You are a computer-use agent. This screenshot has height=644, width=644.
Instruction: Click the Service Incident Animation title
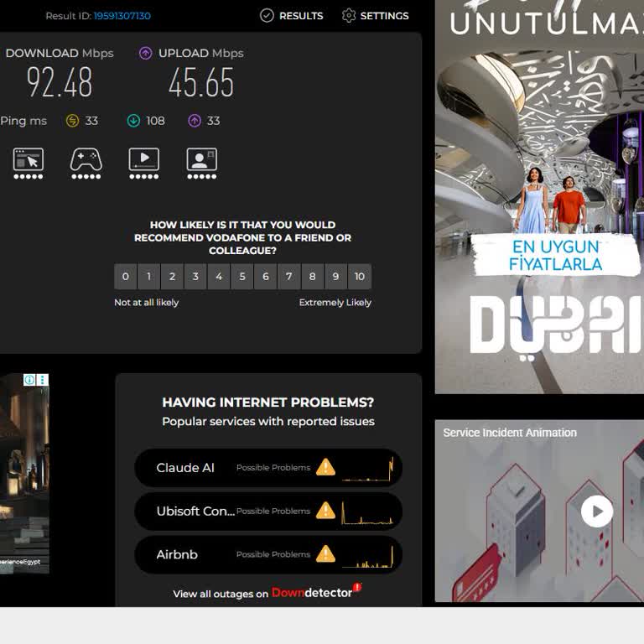[510, 433]
